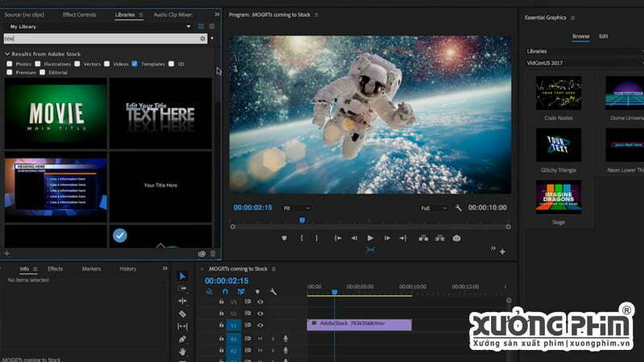The width and height of the screenshot is (644, 362).
Task: Select the Pen tool in the timeline toolbar
Action: (183, 339)
